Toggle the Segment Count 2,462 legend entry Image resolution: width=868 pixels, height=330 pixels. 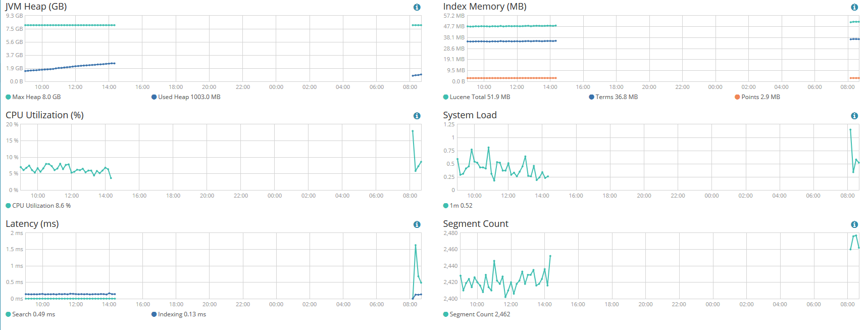click(x=477, y=314)
